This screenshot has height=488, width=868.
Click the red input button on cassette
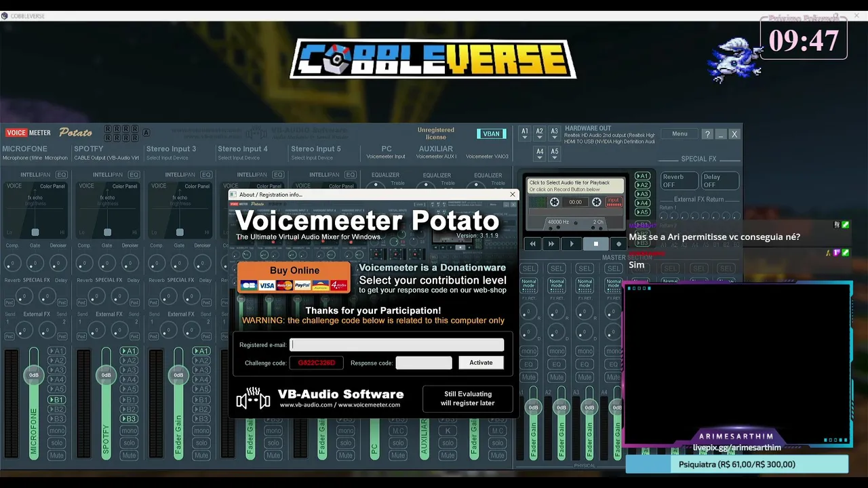614,201
